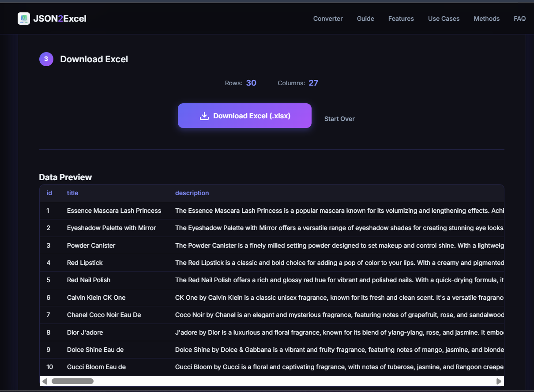The width and height of the screenshot is (534, 392).
Task: Click the Columns count value 27
Action: 313,83
